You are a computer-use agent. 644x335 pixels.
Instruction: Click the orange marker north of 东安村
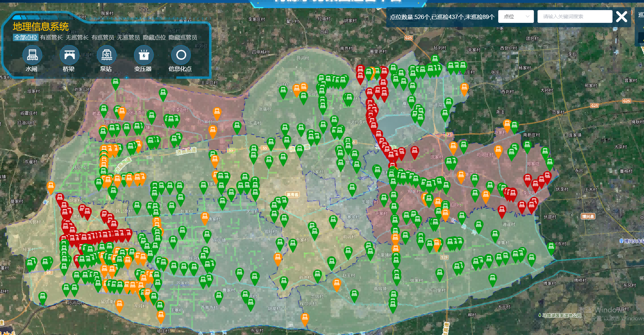(305, 318)
